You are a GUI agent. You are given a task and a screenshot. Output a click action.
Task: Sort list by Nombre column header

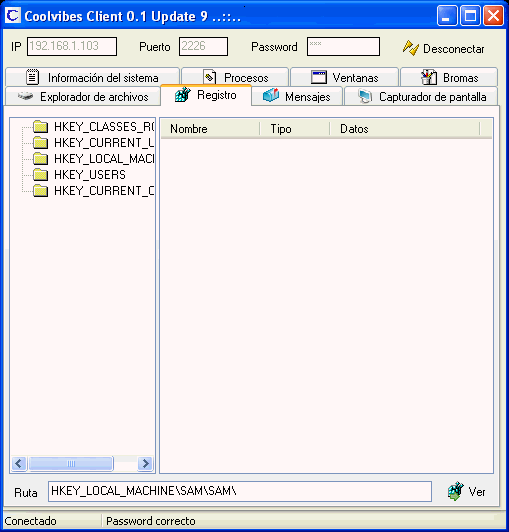tap(210, 129)
